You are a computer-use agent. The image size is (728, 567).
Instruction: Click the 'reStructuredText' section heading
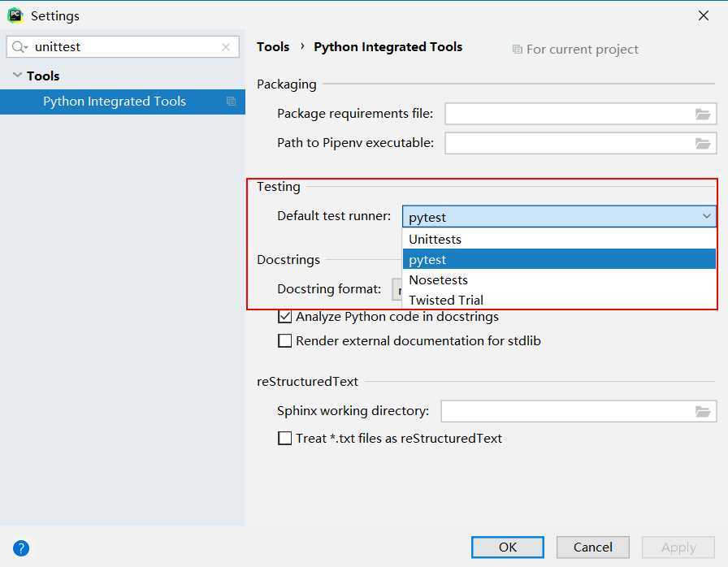click(307, 382)
